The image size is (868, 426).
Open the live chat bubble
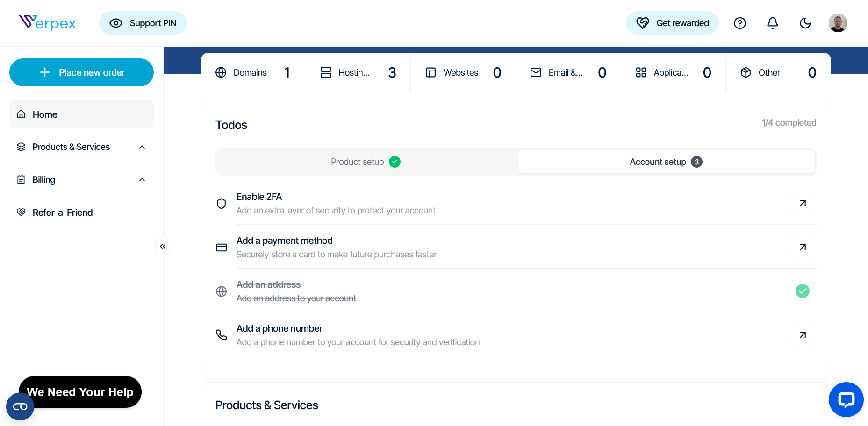(x=846, y=399)
